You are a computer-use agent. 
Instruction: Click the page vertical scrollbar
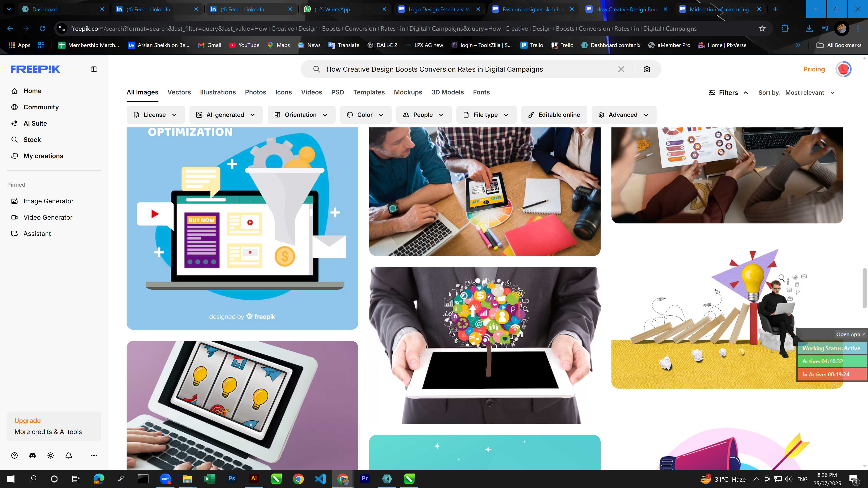864,288
